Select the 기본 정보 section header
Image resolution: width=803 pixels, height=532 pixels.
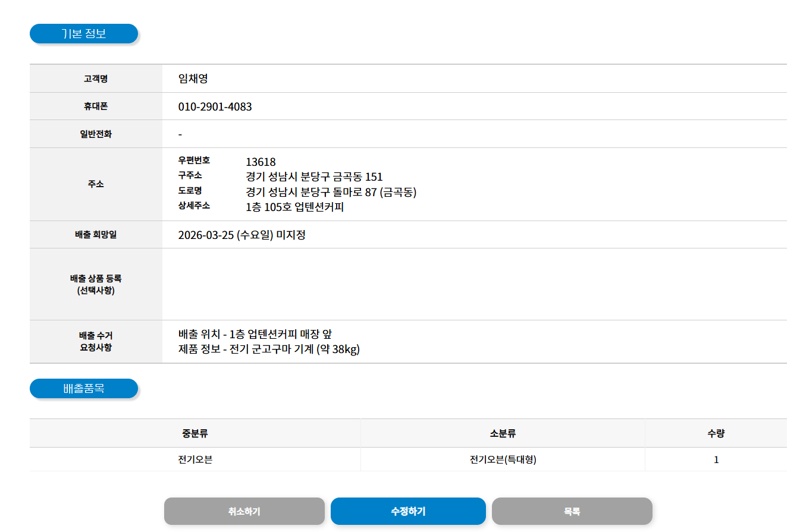[x=84, y=34]
